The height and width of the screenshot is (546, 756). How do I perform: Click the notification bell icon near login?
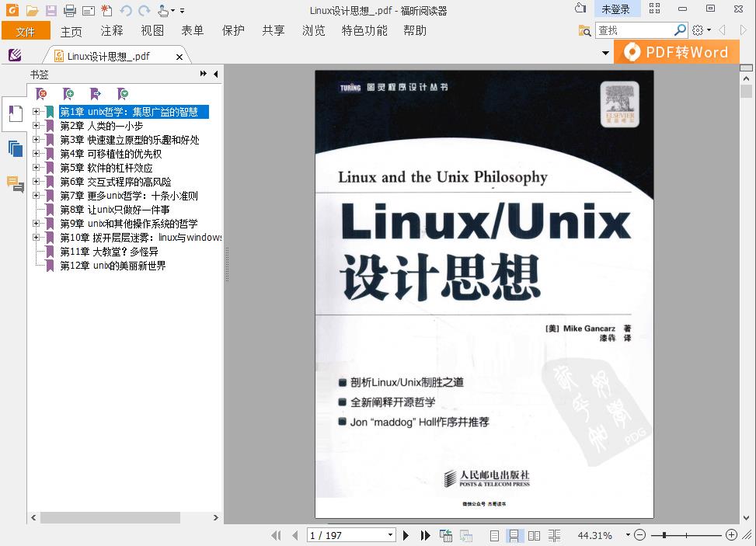(580, 9)
